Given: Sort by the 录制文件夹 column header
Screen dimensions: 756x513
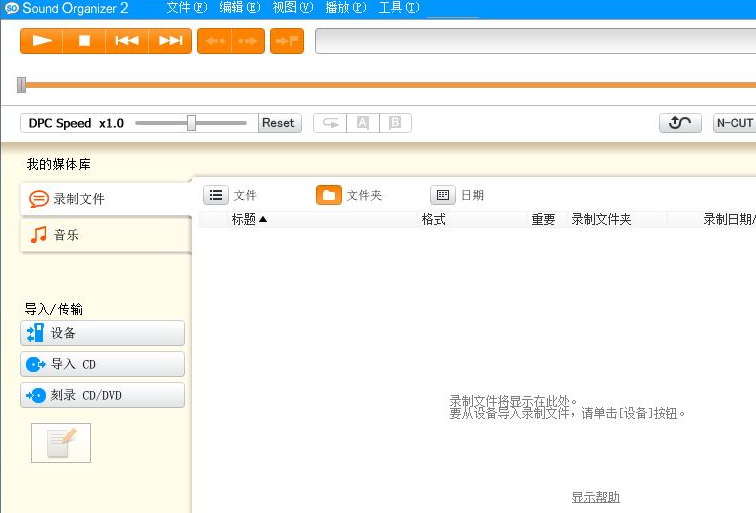Looking at the screenshot, I should point(617,219).
